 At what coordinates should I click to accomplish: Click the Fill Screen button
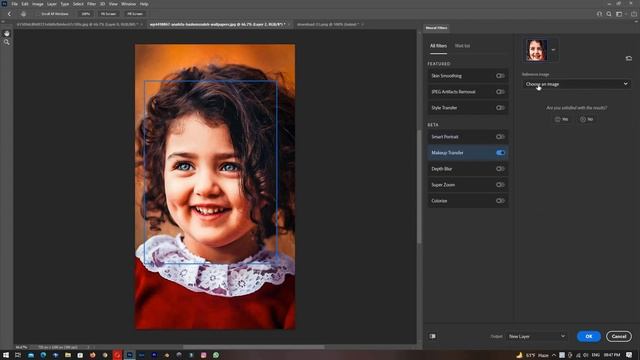(135, 14)
